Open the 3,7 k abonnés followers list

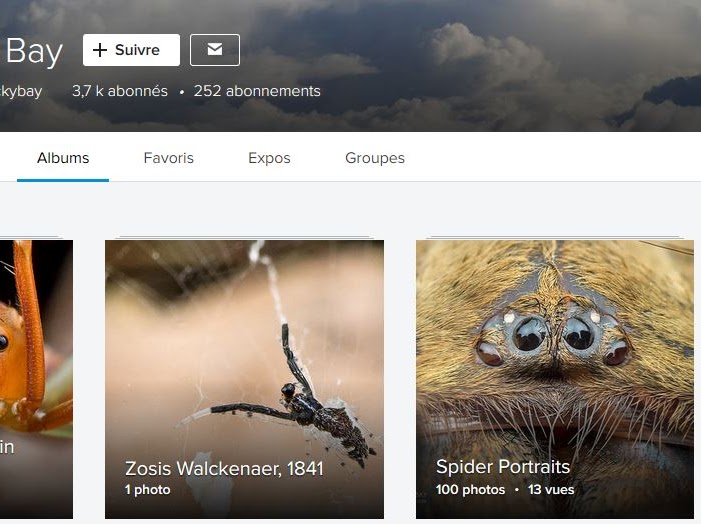pos(119,91)
